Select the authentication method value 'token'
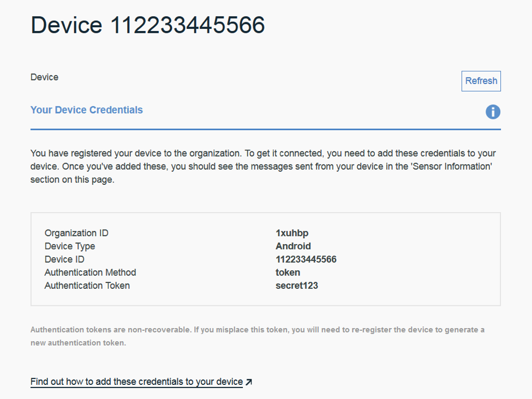The image size is (532, 399). (288, 273)
